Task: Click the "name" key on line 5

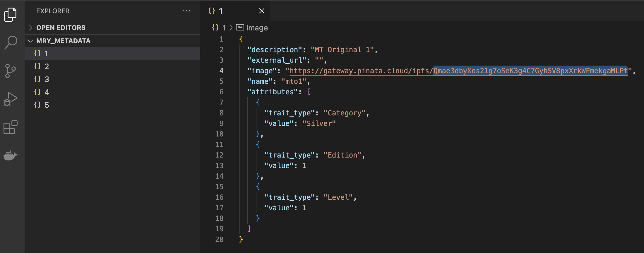Action: (260, 81)
